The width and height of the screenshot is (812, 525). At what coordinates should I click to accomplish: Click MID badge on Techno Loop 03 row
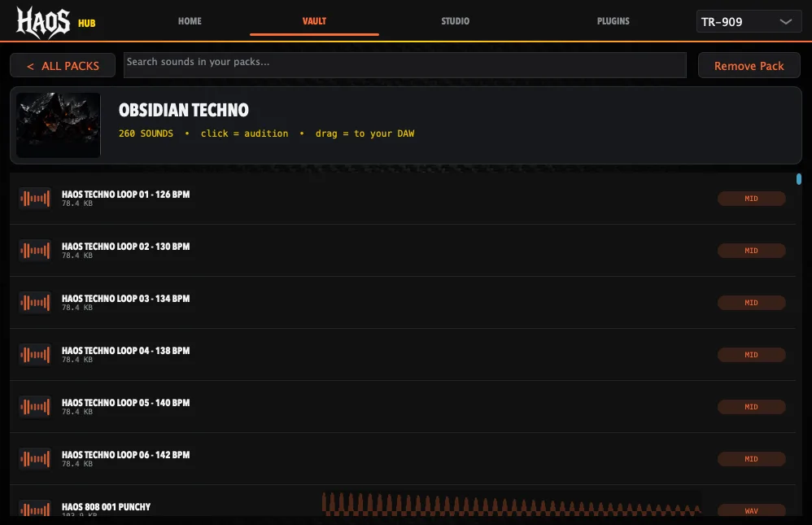coord(752,303)
